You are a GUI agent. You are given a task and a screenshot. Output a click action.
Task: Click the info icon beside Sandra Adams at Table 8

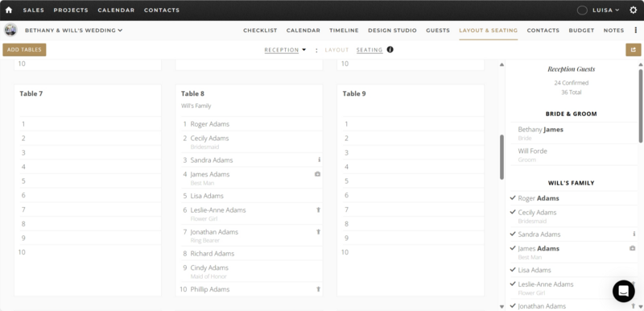click(x=319, y=160)
